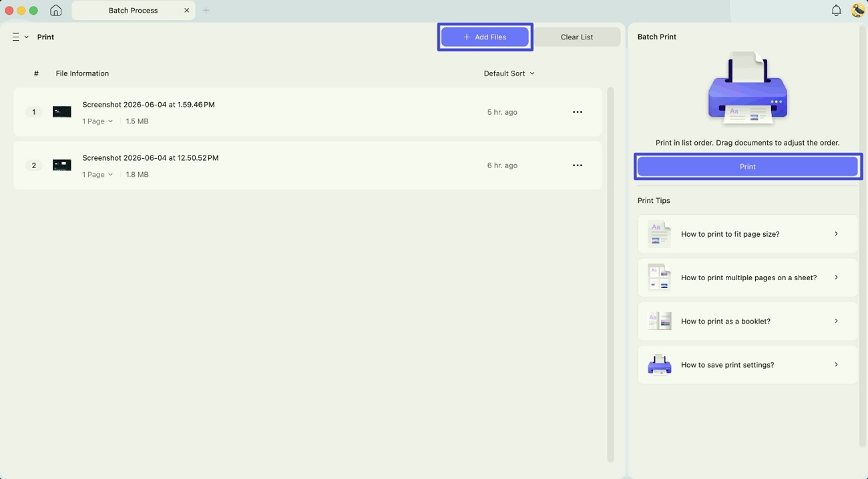
Task: Expand arrow on fit page size tip
Action: tap(837, 234)
